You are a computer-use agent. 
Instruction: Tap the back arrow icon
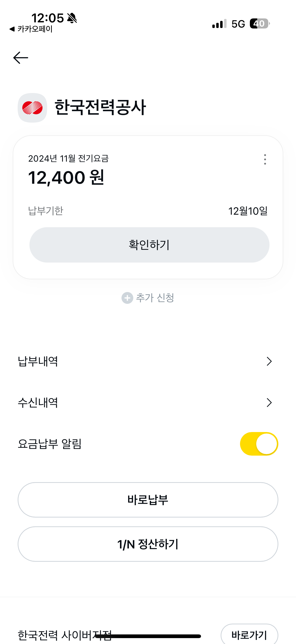point(20,58)
